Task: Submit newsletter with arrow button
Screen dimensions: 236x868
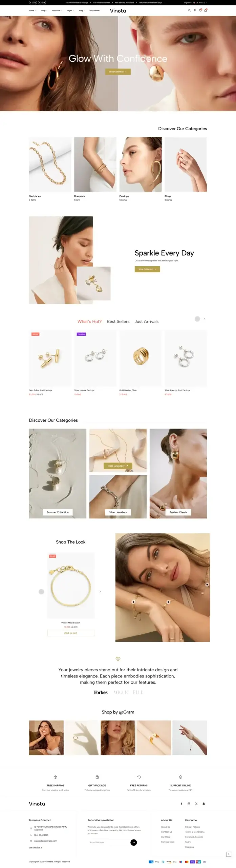Action: click(x=134, y=842)
